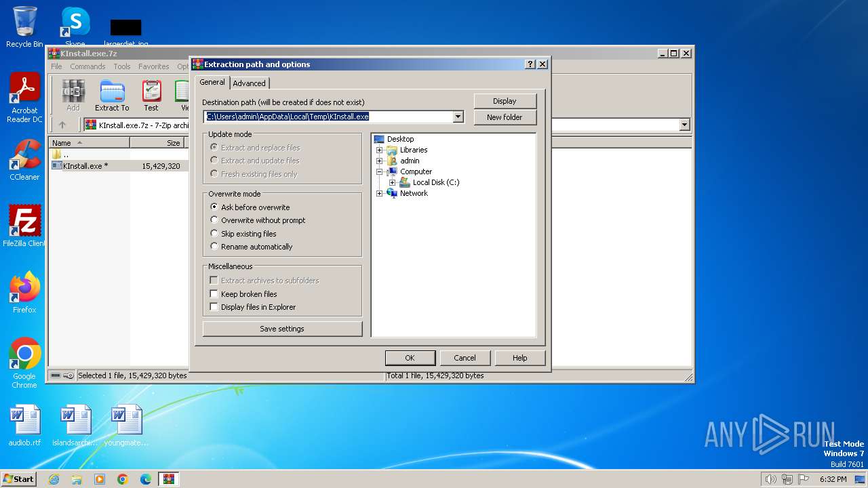The height and width of the screenshot is (488, 868).
Task: Open Recycle Bin desktop icon
Action: tap(24, 27)
